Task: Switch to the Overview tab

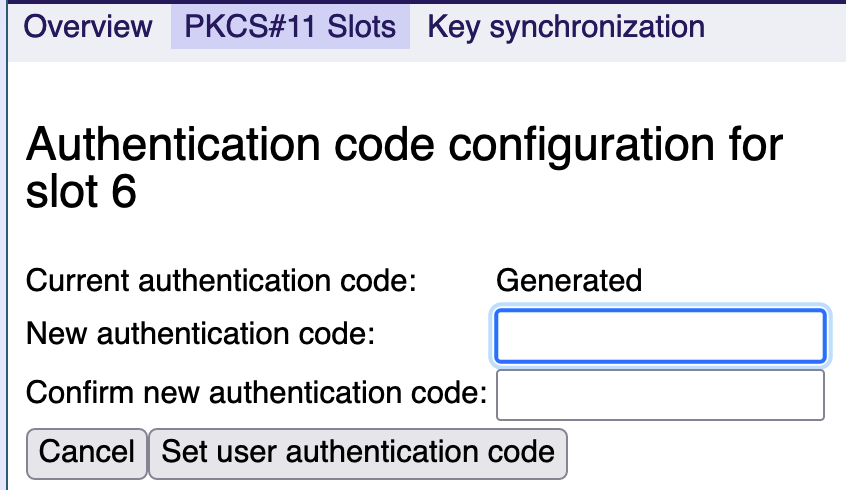Action: (x=88, y=26)
